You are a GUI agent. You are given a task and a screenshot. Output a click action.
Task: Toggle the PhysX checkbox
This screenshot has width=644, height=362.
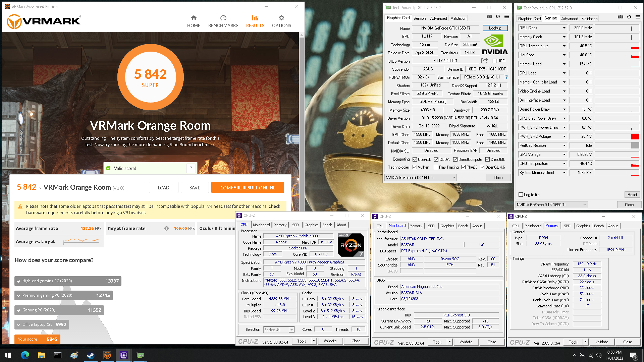(x=463, y=167)
